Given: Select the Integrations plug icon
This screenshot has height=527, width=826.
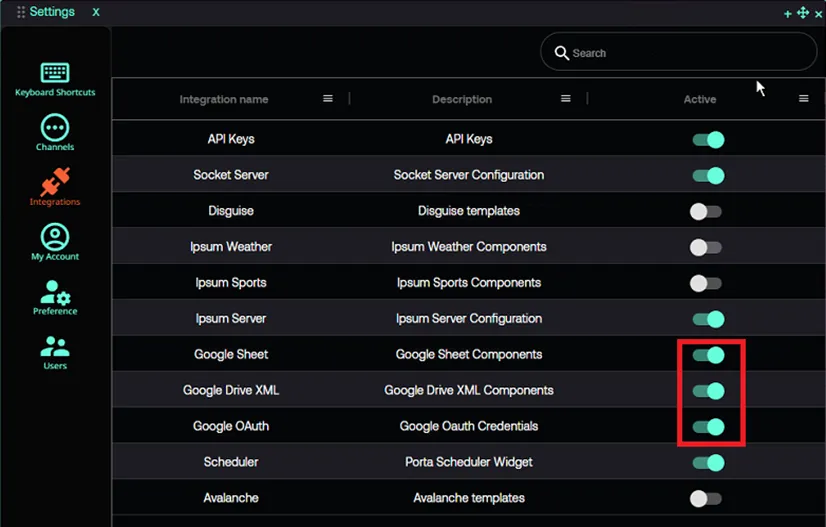Looking at the screenshot, I should pyautogui.click(x=55, y=183).
